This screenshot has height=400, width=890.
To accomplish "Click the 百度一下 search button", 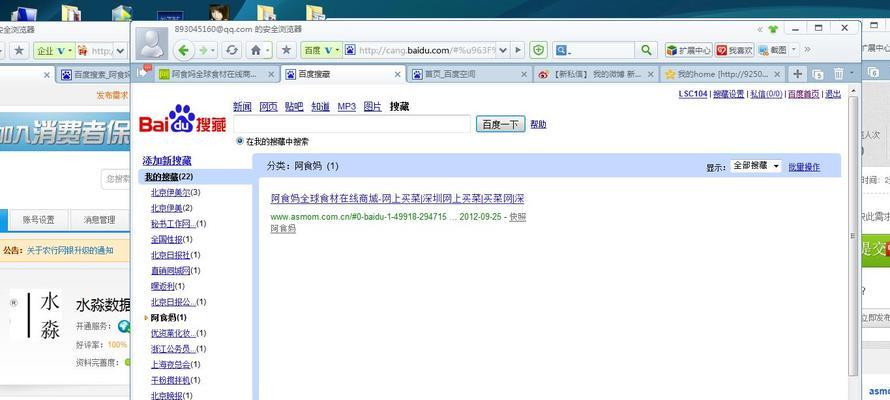I will click(x=500, y=124).
